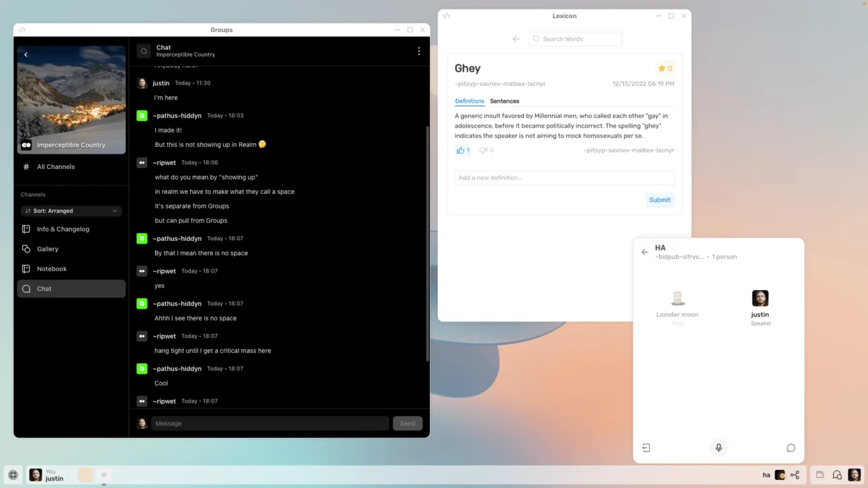Click justin's avatar in the HA room

[x=760, y=298]
